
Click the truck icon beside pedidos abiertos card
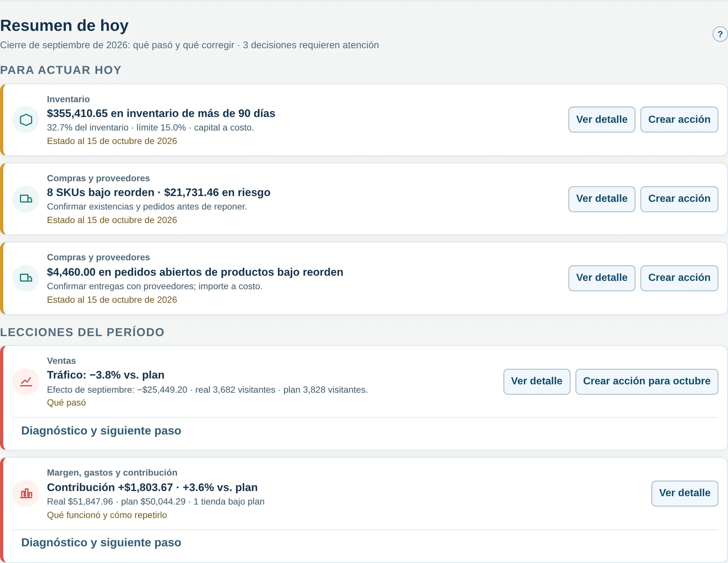pyautogui.click(x=26, y=278)
